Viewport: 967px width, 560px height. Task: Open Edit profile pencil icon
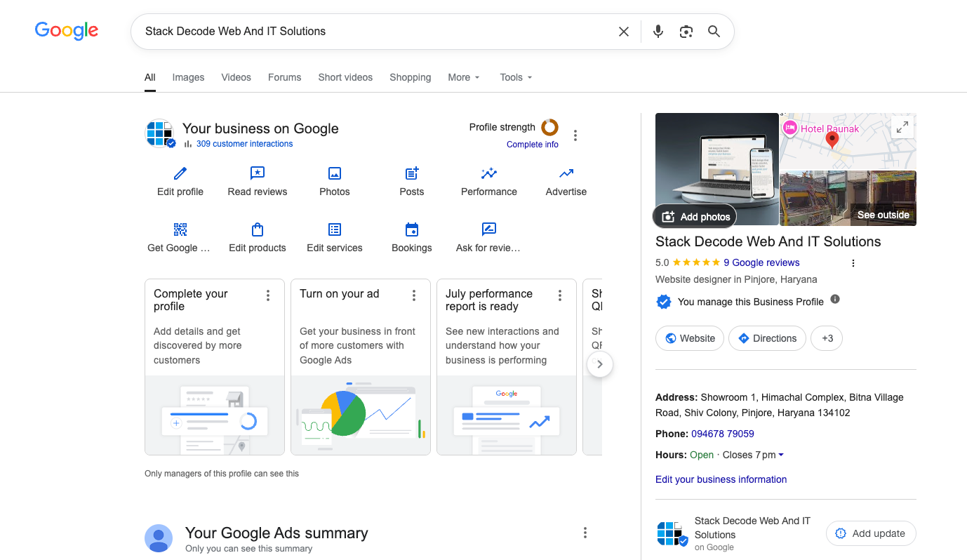[x=180, y=173]
